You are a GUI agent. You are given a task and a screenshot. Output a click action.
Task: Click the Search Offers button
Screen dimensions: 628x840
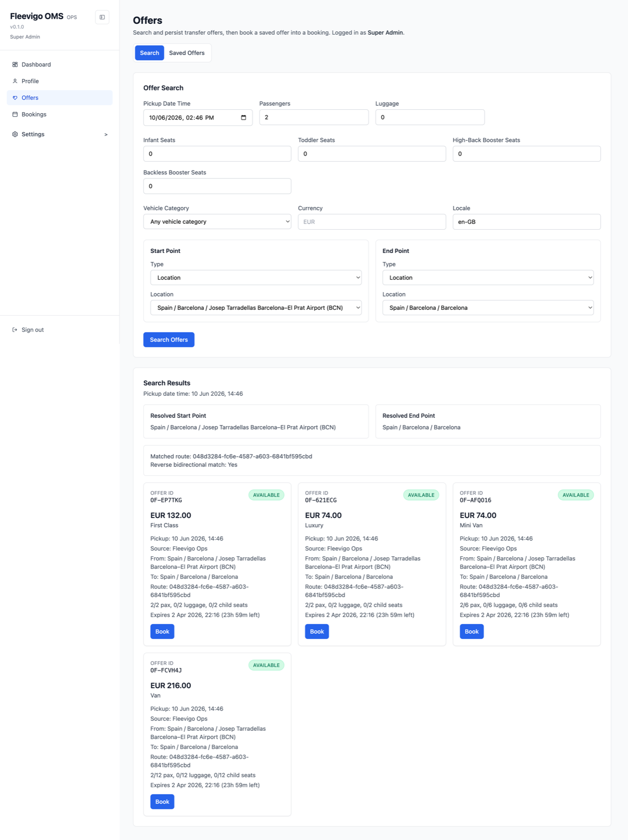point(169,339)
